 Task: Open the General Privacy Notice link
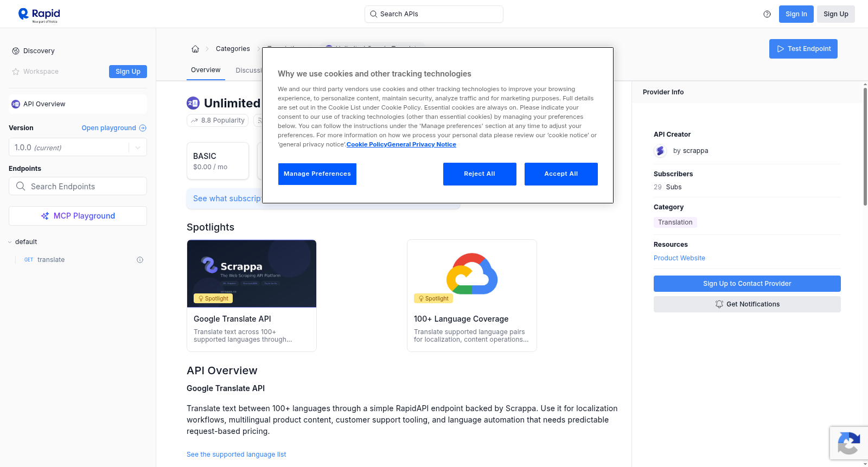coord(422,144)
